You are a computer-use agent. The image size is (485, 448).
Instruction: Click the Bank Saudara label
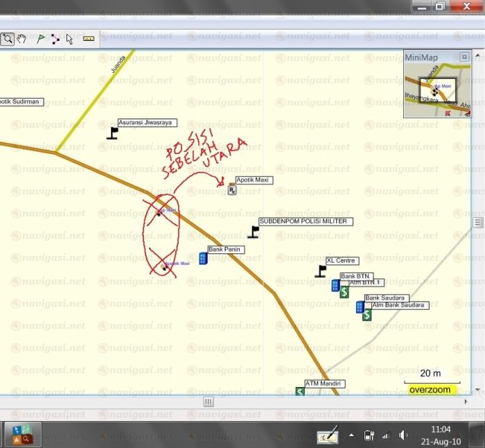click(x=385, y=298)
